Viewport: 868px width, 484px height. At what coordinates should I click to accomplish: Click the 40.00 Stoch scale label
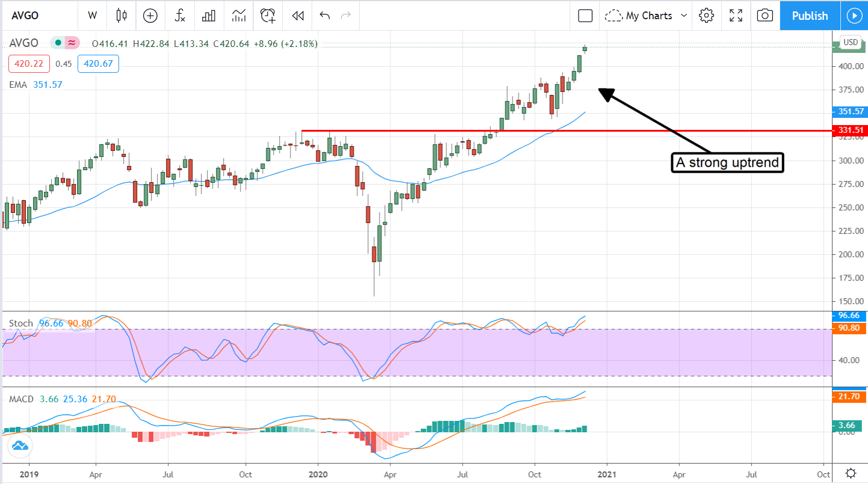(851, 360)
